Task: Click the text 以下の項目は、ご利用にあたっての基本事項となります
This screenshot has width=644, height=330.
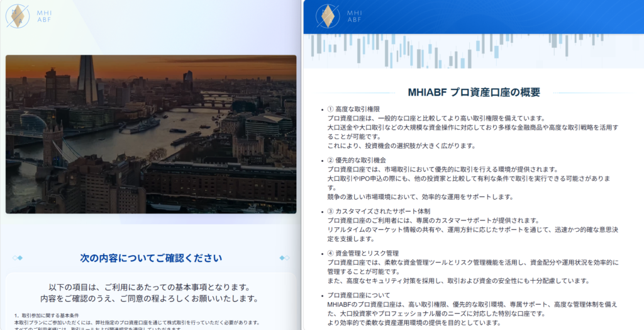Action: [x=151, y=287]
